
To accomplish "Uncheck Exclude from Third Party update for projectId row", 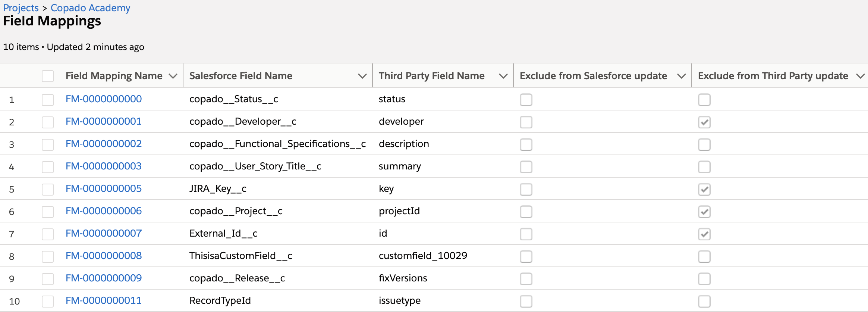I will pyautogui.click(x=704, y=212).
